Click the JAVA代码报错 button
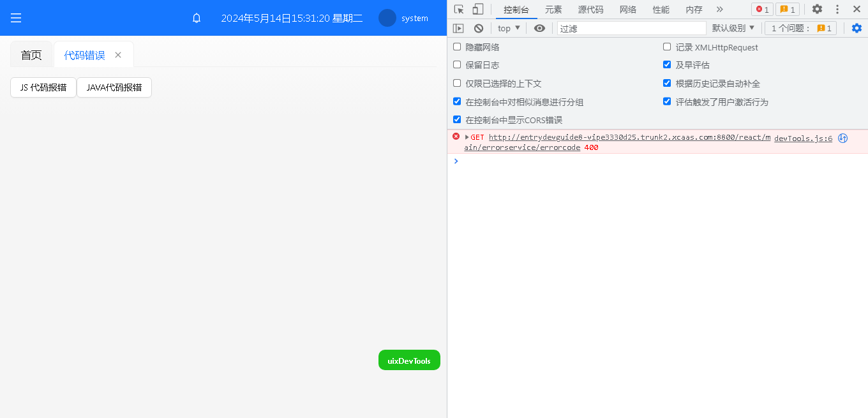 pyautogui.click(x=114, y=88)
